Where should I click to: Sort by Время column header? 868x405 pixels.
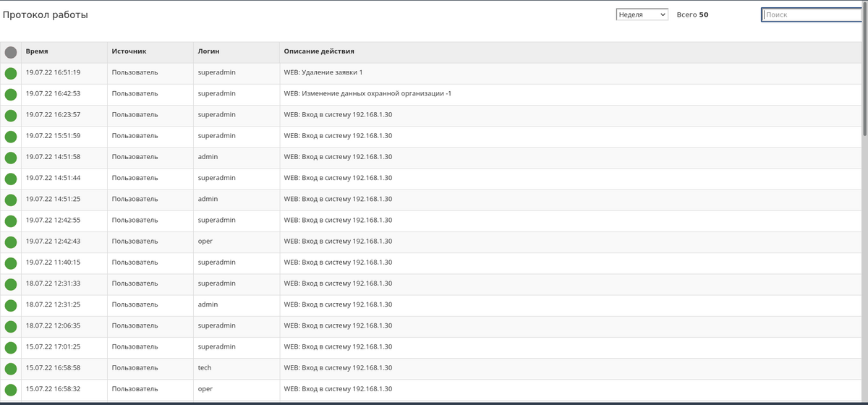(37, 51)
